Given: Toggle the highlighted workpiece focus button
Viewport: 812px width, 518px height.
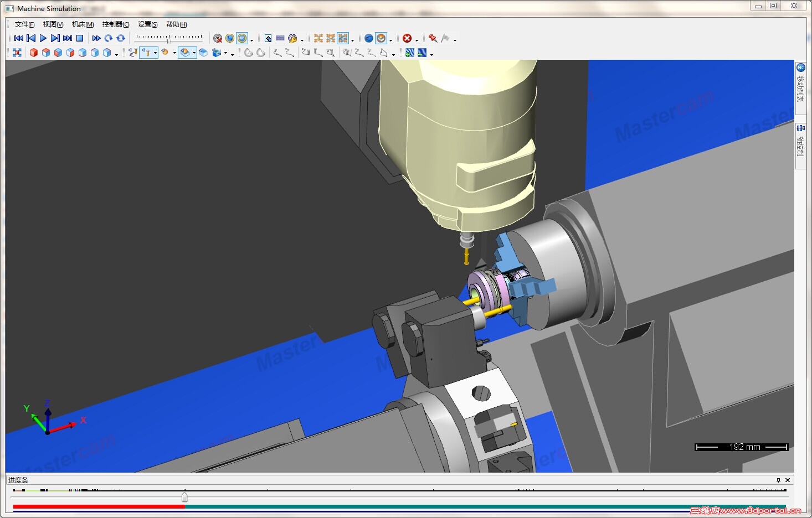Looking at the screenshot, I should [185, 53].
